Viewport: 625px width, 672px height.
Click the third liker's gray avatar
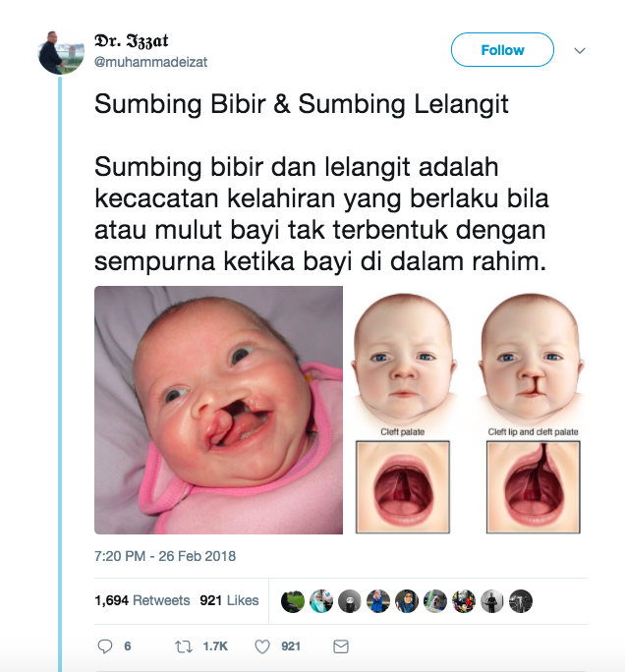(350, 601)
